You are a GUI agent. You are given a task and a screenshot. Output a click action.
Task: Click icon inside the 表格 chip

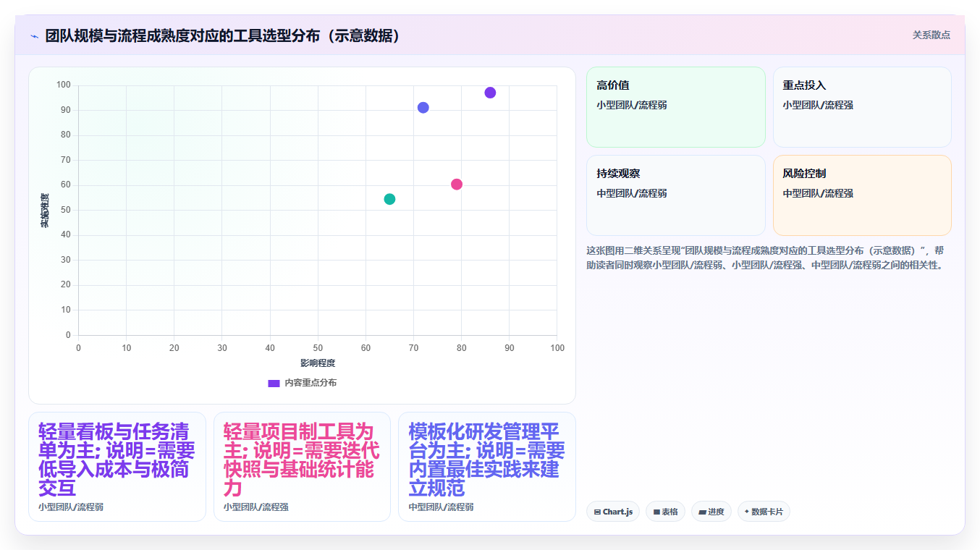pyautogui.click(x=656, y=512)
